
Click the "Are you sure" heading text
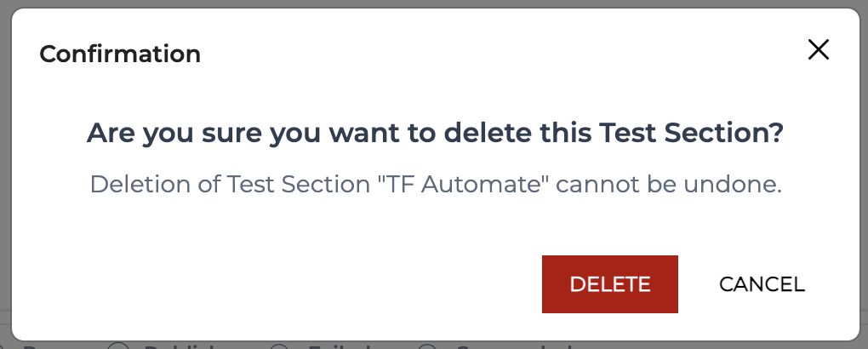point(435,134)
